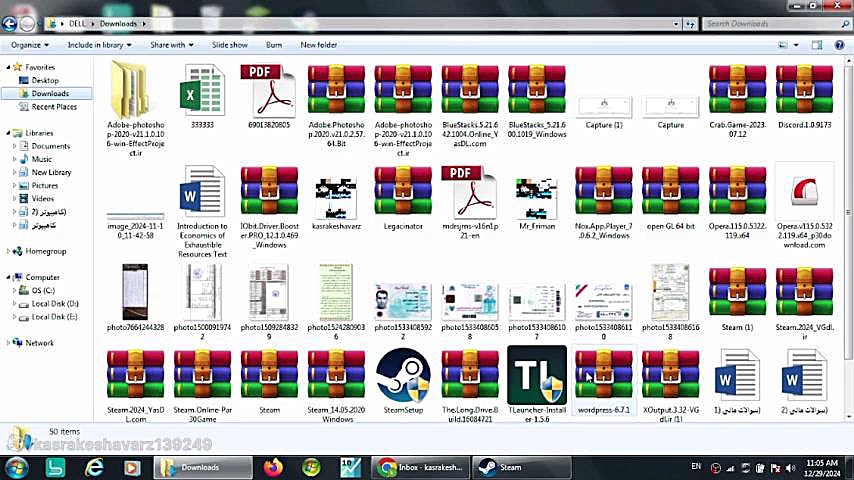This screenshot has width=854, height=480.
Task: Create a New folder from toolbar
Action: click(x=319, y=45)
